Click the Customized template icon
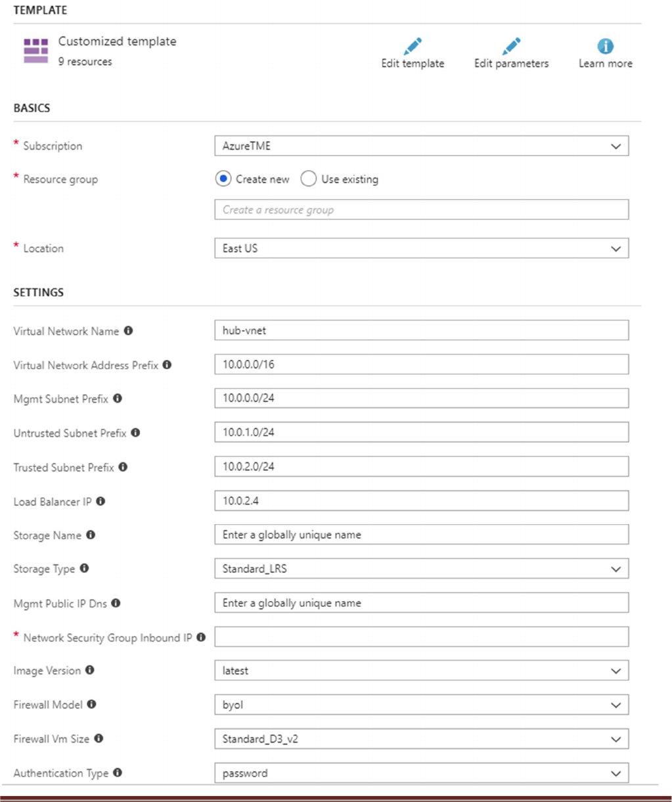Viewport: 672px width, 802px height. [36, 51]
